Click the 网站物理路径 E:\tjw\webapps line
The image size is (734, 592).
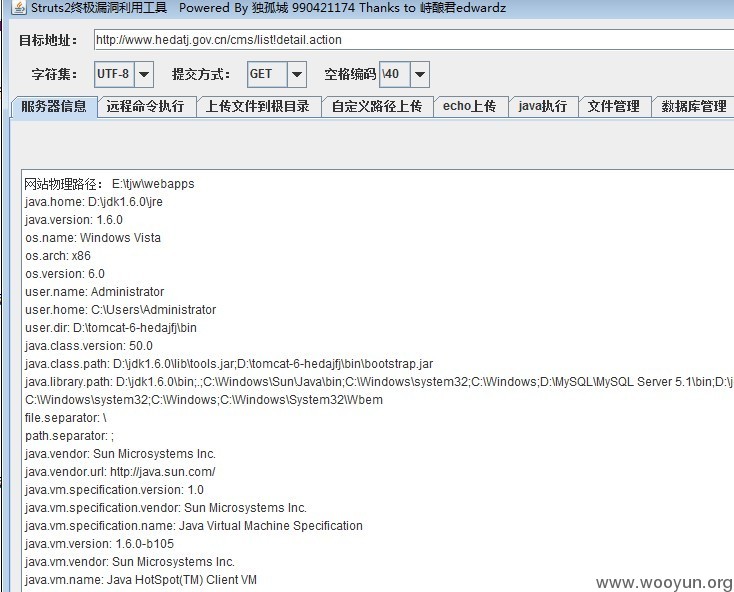[x=110, y=184]
